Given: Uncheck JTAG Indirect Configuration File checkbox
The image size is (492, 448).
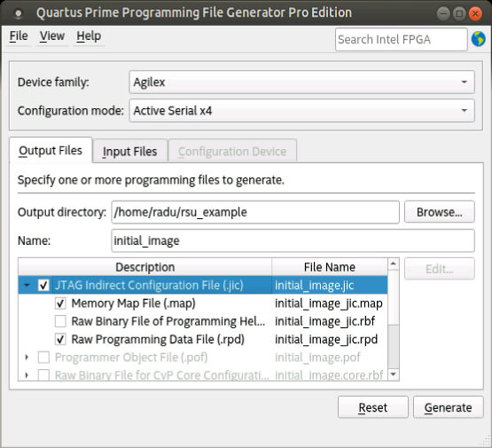Looking at the screenshot, I should click(x=43, y=285).
